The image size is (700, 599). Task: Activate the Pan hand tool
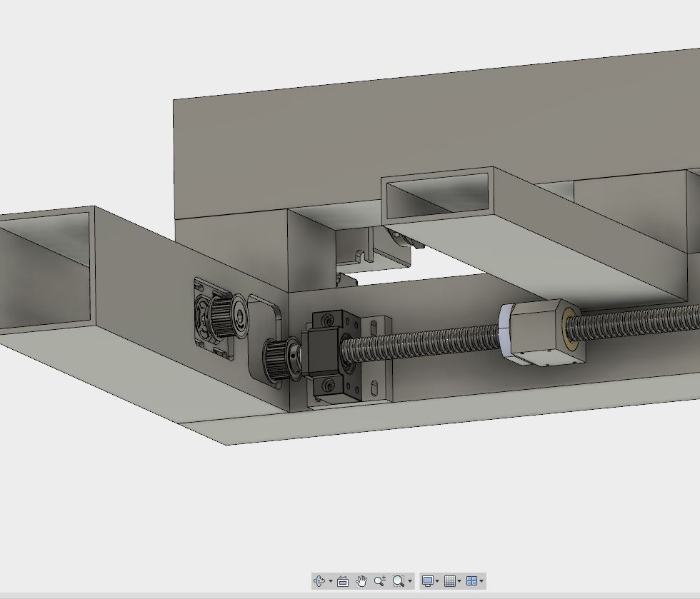(x=361, y=581)
